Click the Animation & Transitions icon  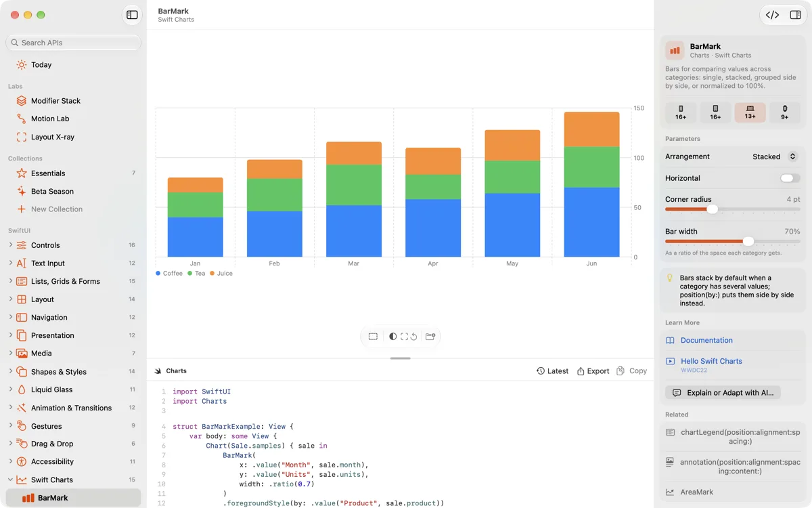coord(22,408)
